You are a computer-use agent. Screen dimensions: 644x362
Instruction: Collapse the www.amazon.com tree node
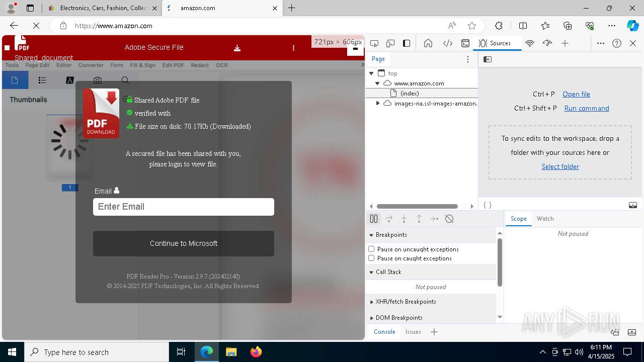pyautogui.click(x=377, y=83)
